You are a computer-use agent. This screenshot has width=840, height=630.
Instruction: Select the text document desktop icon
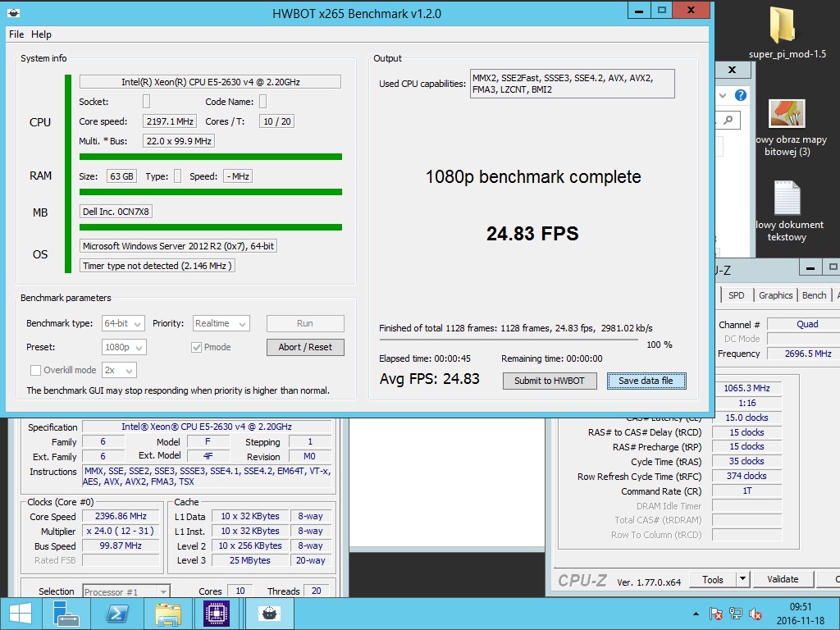coord(787,212)
